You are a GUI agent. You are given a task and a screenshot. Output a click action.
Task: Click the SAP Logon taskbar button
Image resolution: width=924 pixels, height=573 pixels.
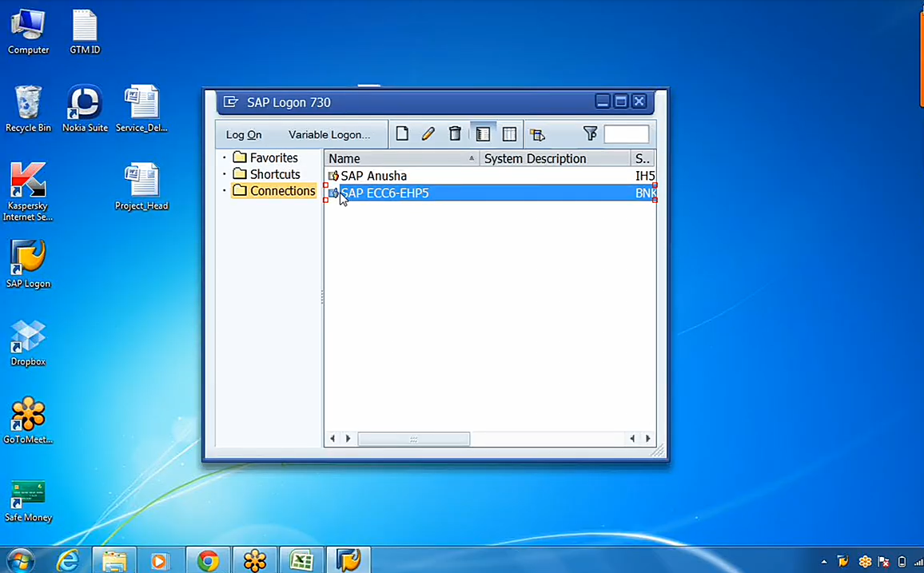[x=348, y=561]
